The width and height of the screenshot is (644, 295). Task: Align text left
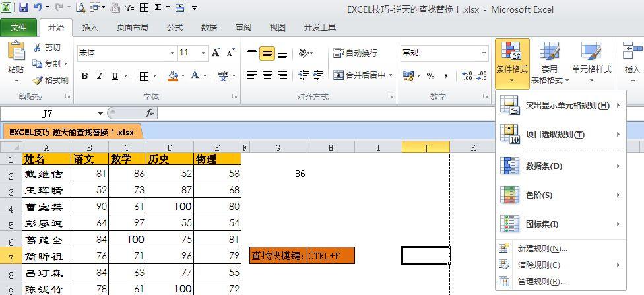point(252,75)
